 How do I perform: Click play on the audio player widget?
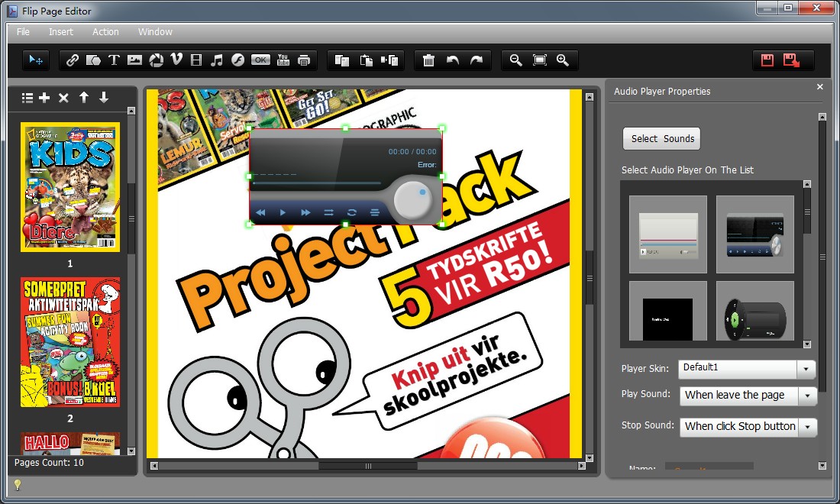(x=283, y=212)
